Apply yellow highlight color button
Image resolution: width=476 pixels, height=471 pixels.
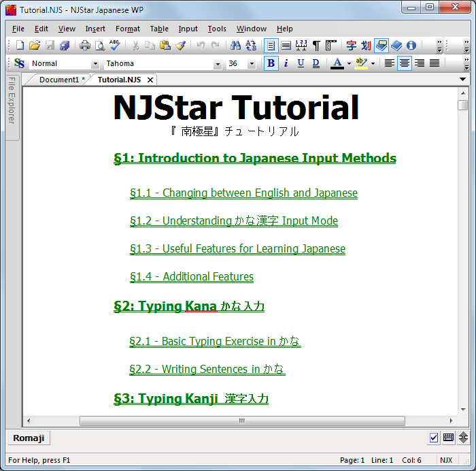point(361,63)
